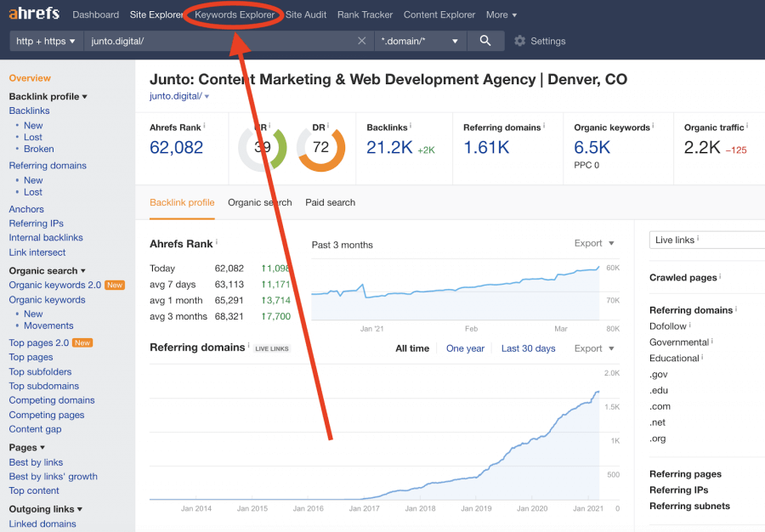Open Keywords Explorer from the top nav
The image size is (765, 532).
[233, 14]
